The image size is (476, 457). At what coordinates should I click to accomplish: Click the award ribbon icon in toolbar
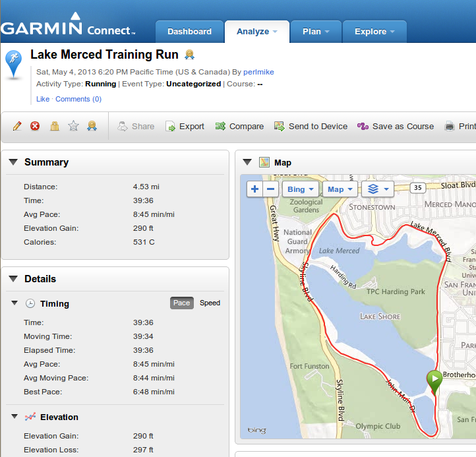[x=92, y=126]
